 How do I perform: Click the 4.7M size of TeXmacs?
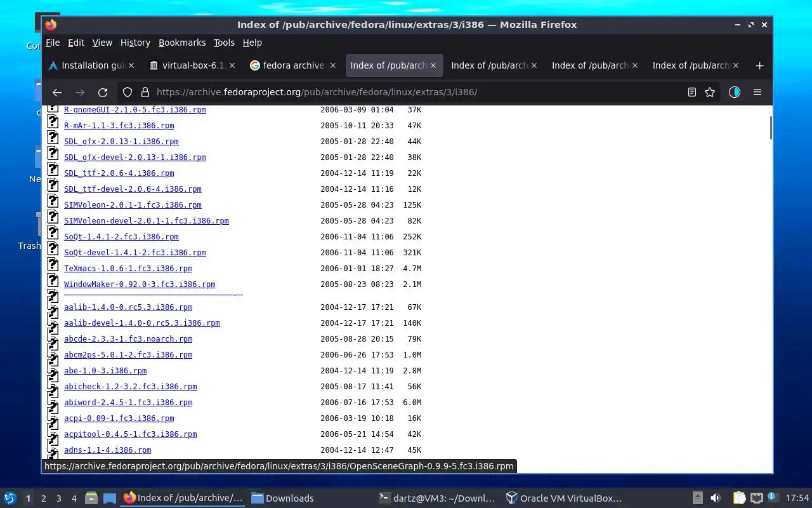pyautogui.click(x=412, y=269)
